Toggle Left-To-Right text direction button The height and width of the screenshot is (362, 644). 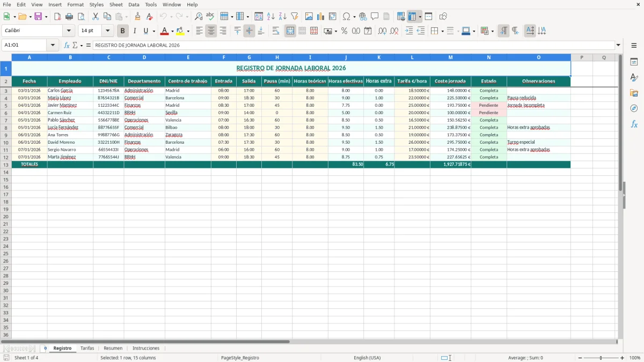tap(503, 31)
